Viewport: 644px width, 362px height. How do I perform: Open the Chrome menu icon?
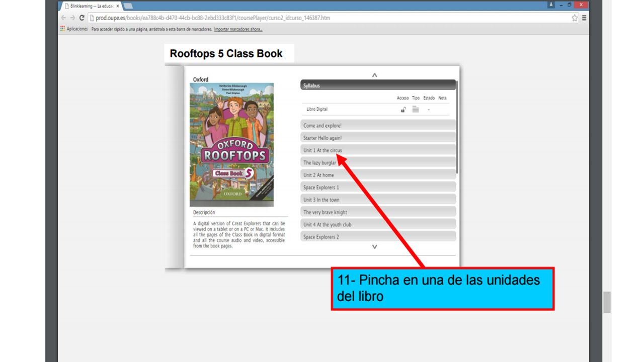coord(584,18)
